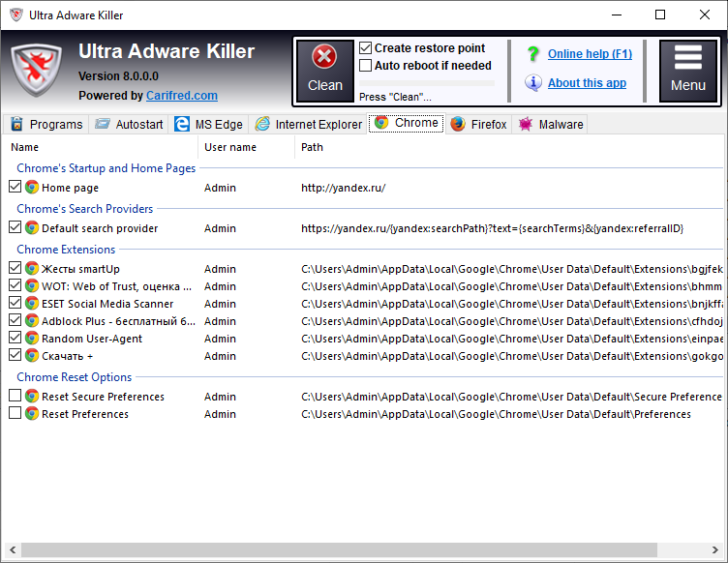Select the http://yandex.ru/ path text
The image size is (728, 563).
tap(343, 188)
